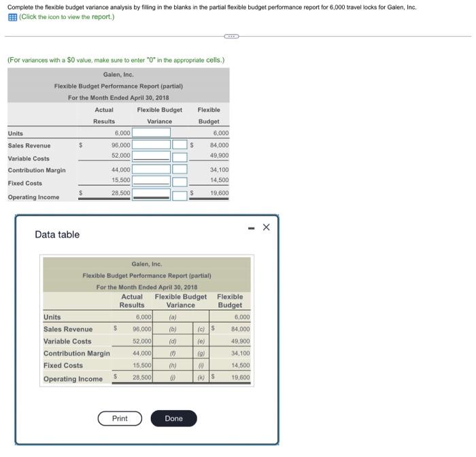The height and width of the screenshot is (457, 476).
Task: Click 52,000 actual variable costs in upper report
Action: (x=121, y=155)
